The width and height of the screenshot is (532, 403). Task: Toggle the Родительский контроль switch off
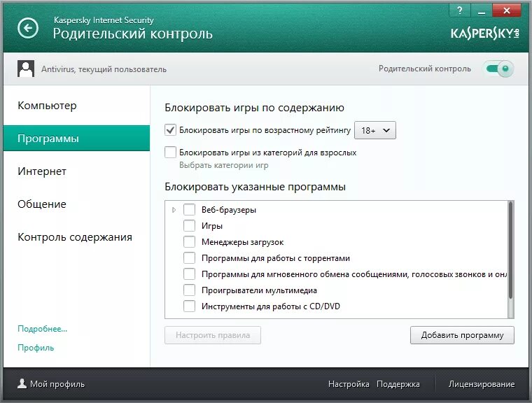[499, 69]
